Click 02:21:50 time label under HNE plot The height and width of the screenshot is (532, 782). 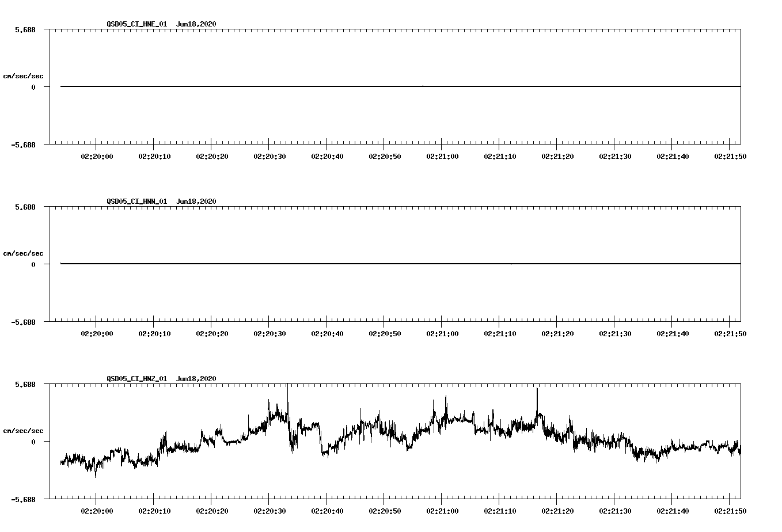point(730,157)
